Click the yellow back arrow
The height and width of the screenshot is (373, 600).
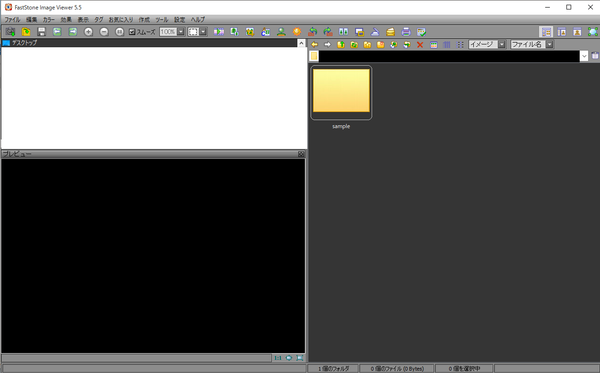[315, 45]
